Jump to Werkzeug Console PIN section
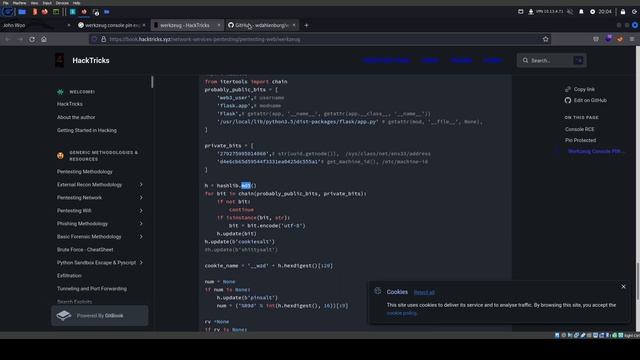Screen dimensions: 640x360 pos(595,151)
